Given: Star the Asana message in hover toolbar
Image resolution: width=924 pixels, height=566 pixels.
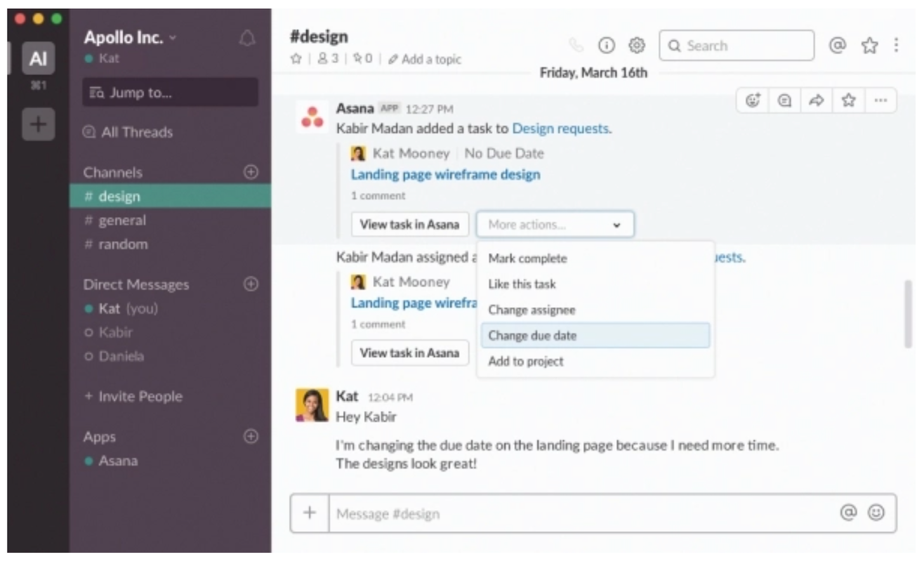Looking at the screenshot, I should (x=848, y=100).
